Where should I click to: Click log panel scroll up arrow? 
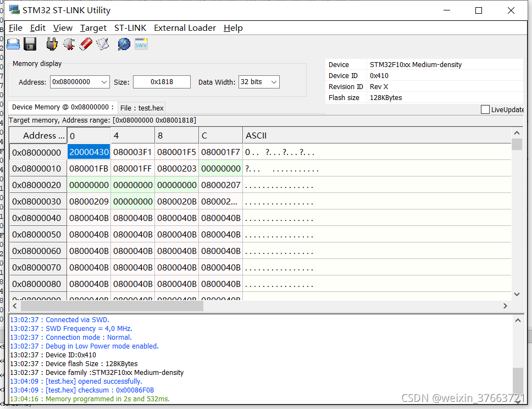pos(518,320)
